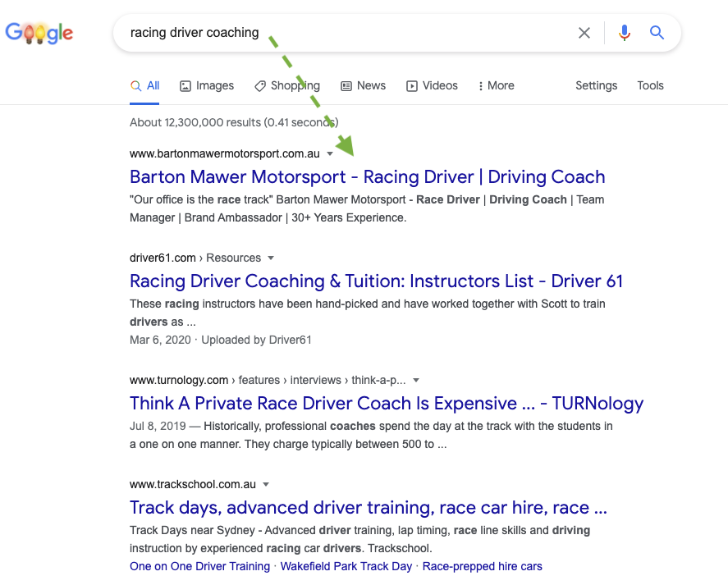Expand dropdown arrow next to turnology.com URL
Screen dimensions: 728x585
[416, 380]
